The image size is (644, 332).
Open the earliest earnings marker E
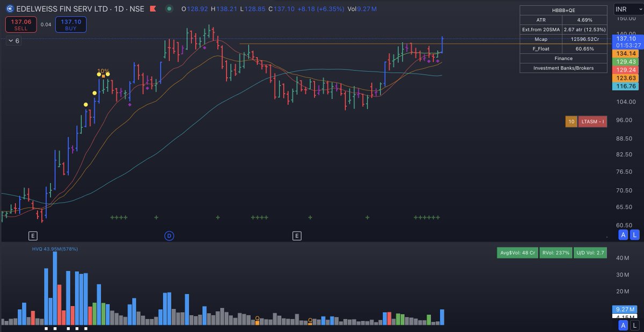point(33,235)
